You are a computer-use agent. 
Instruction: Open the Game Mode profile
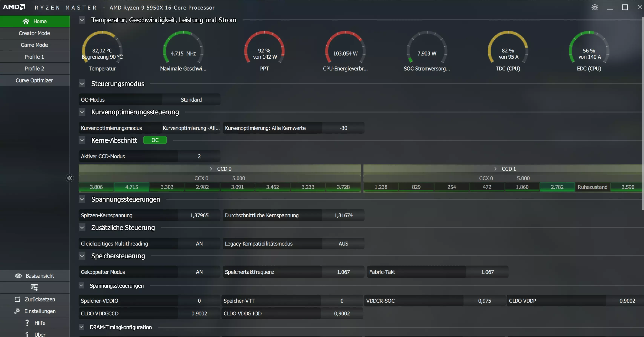34,45
